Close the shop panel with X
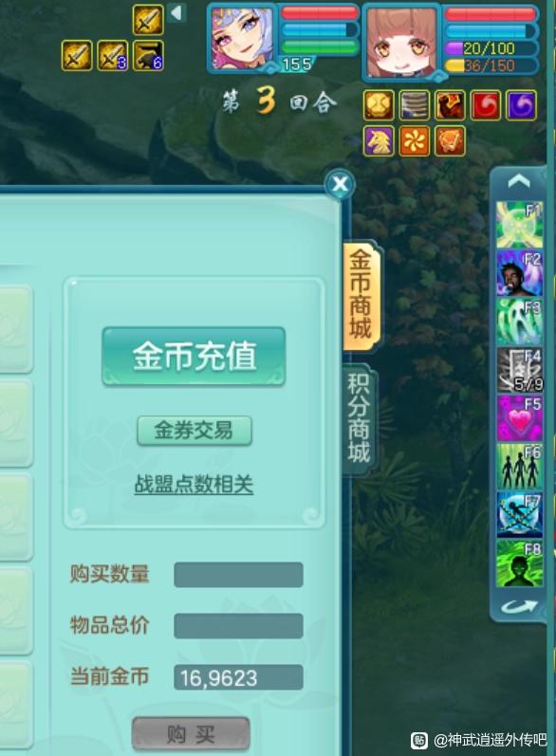 340,184
